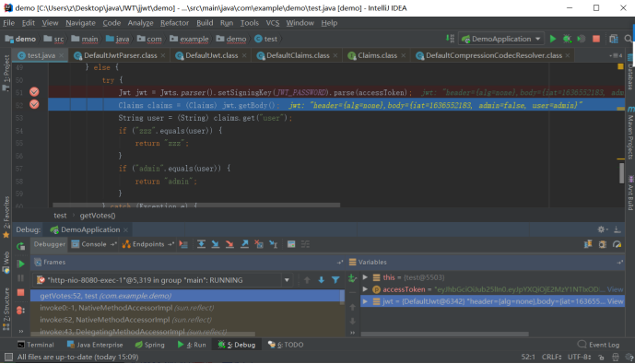
Task: Click the View link for the jwt value
Action: (x=615, y=301)
